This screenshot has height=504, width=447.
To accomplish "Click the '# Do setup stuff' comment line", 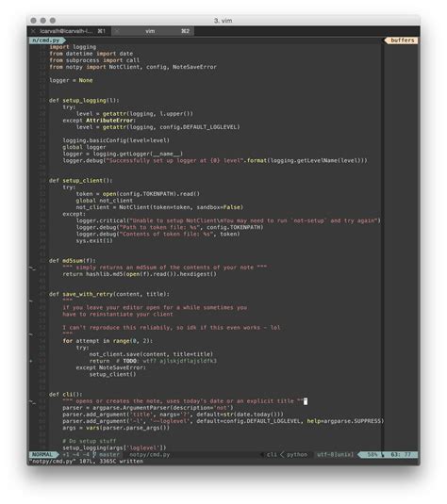I will coord(90,441).
